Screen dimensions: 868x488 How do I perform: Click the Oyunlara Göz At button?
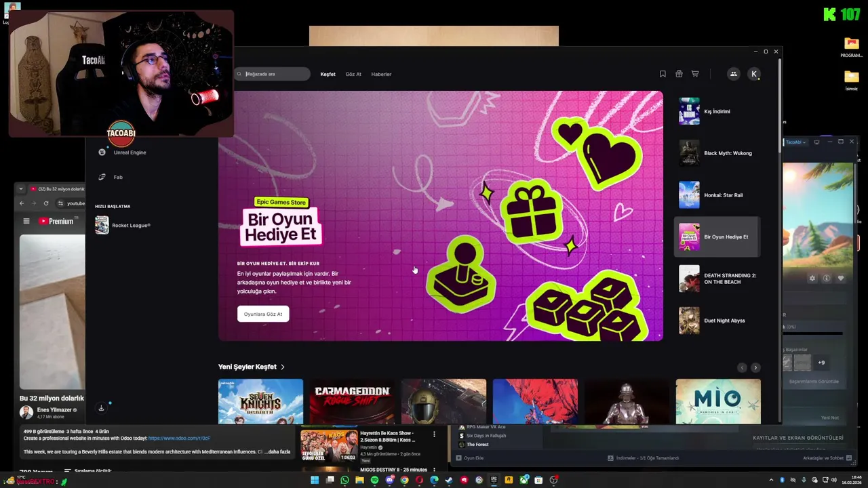click(263, 314)
